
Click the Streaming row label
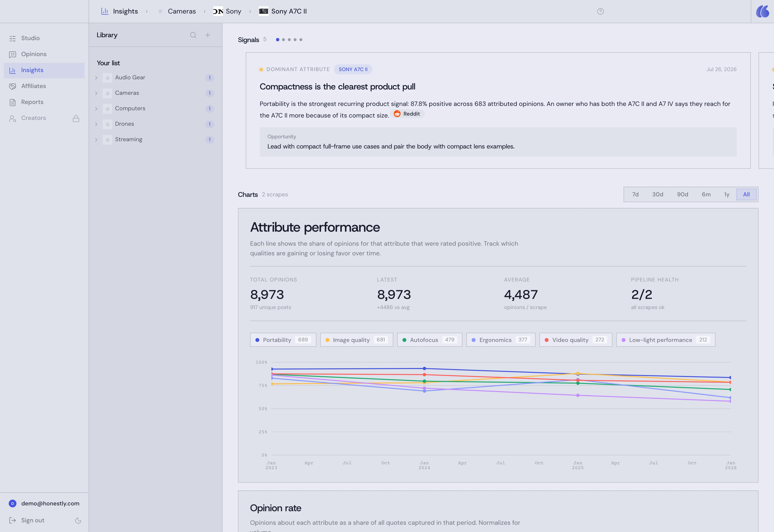tap(129, 140)
